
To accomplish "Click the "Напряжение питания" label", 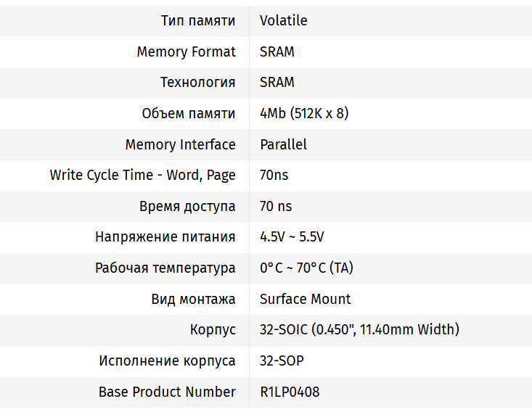I will click(165, 237).
